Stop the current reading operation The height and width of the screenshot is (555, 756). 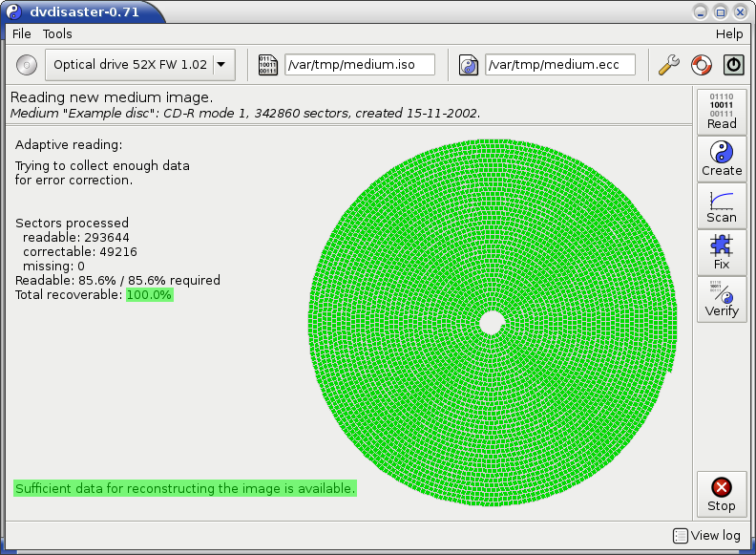722,495
